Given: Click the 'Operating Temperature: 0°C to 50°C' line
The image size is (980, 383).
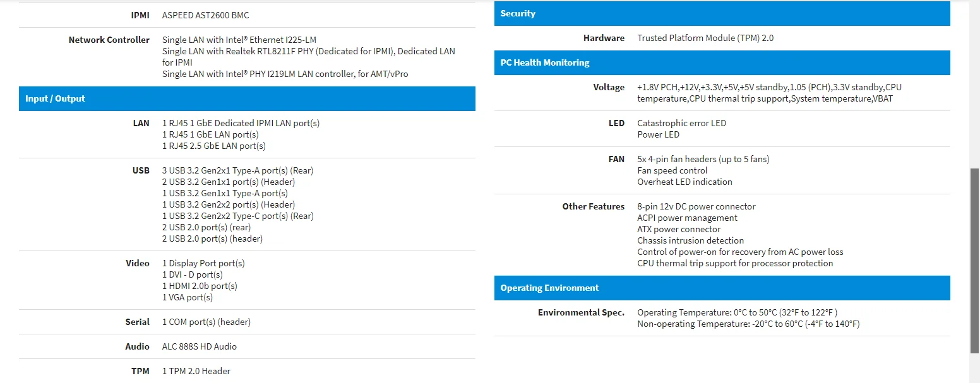Looking at the screenshot, I should point(738,312).
